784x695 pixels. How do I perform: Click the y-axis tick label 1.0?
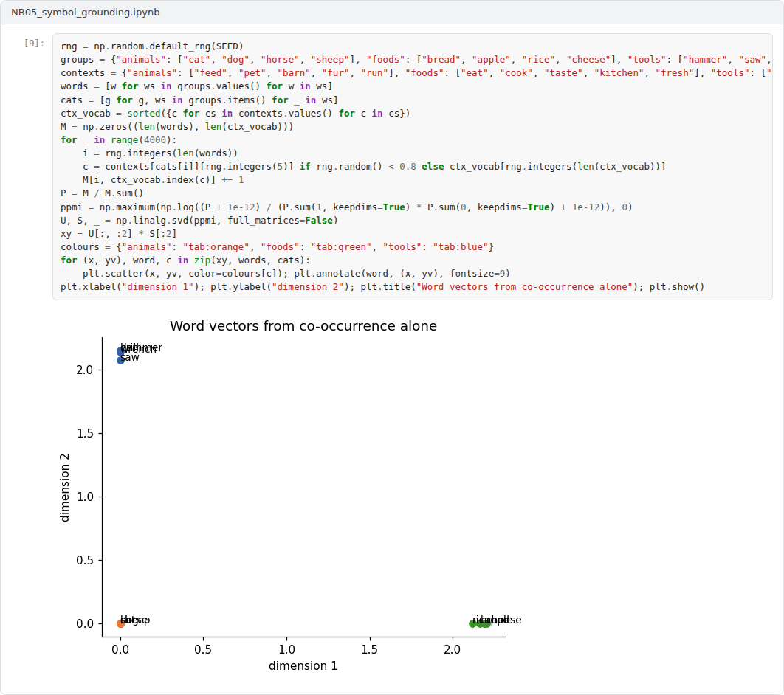point(84,497)
